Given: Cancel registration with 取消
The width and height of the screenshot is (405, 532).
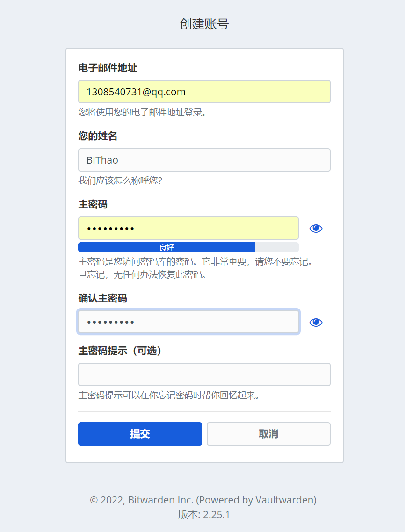Looking at the screenshot, I should (x=268, y=434).
